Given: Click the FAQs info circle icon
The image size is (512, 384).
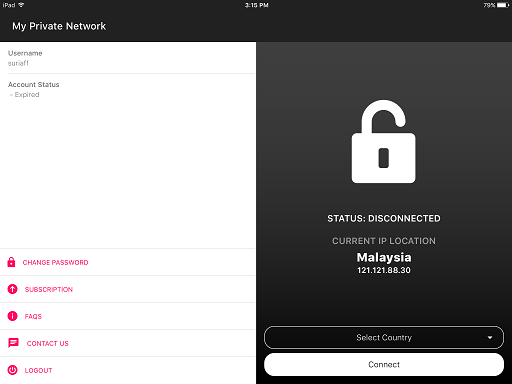Looking at the screenshot, I should tap(13, 316).
